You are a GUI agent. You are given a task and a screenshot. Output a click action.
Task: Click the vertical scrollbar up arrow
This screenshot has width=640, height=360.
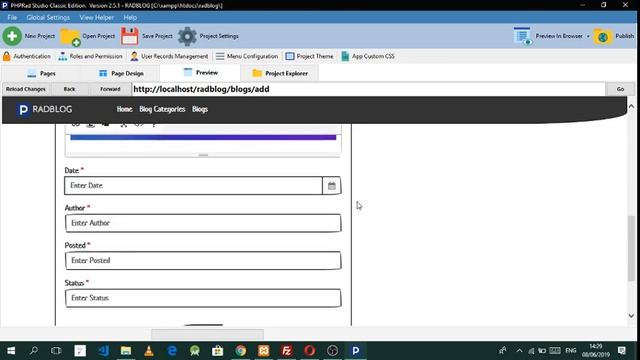click(x=631, y=107)
